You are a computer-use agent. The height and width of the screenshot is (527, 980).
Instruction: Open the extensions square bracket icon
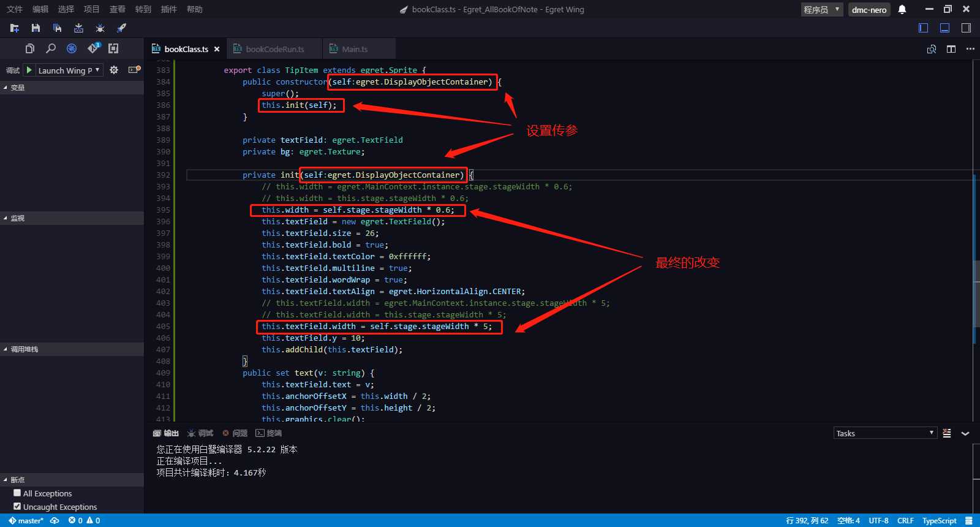(113, 48)
